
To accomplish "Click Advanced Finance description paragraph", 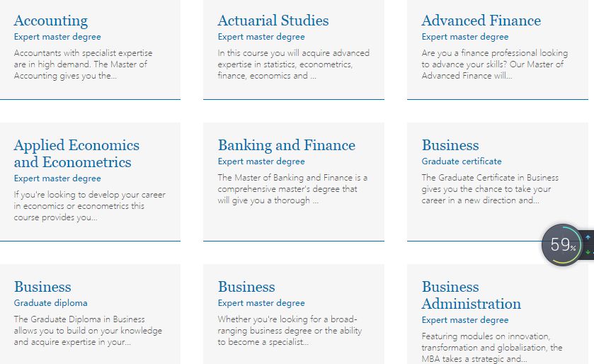I will [495, 64].
